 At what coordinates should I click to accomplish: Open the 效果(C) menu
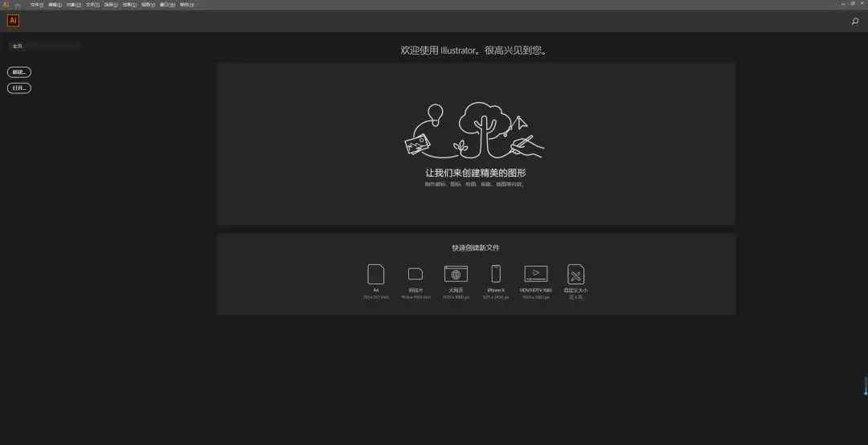click(129, 5)
